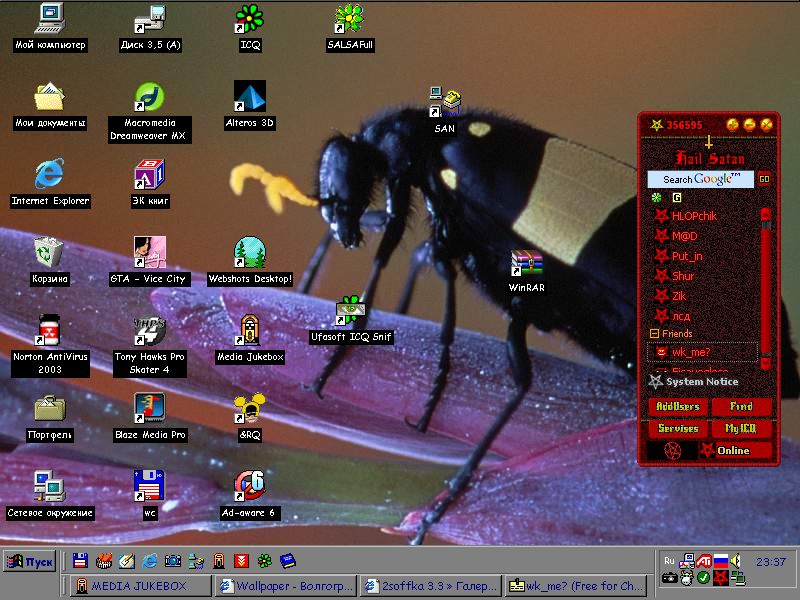
Task: Switch to 2soffka 3.3 taskbar window
Action: pyautogui.click(x=431, y=586)
